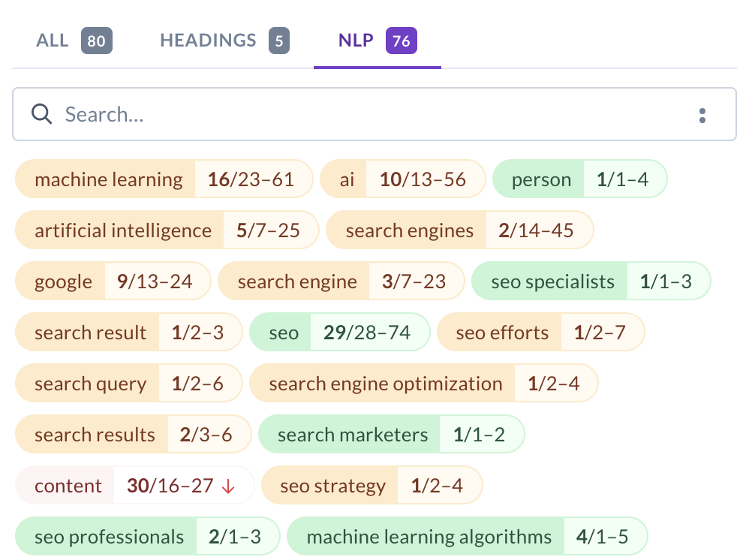Select the search engines keyword chip
This screenshot has width=752, height=560.
point(410,230)
